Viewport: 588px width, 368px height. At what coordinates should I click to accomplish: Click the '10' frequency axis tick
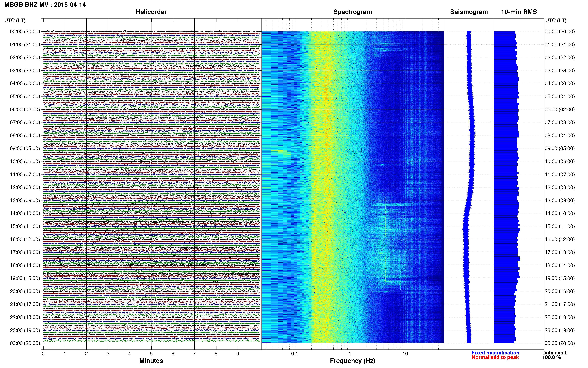405,354
